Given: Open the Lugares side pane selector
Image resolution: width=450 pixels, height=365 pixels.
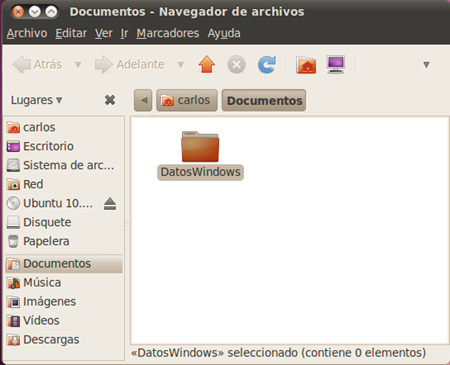Looking at the screenshot, I should (36, 100).
